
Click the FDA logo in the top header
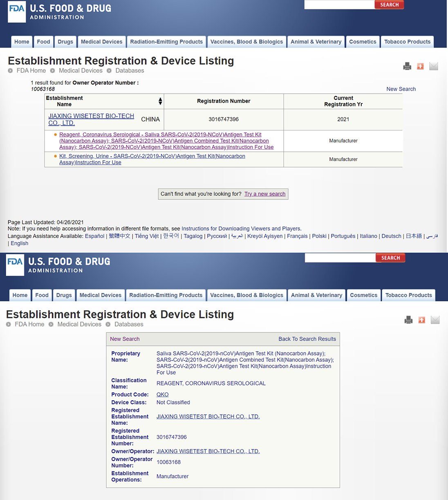click(x=17, y=12)
